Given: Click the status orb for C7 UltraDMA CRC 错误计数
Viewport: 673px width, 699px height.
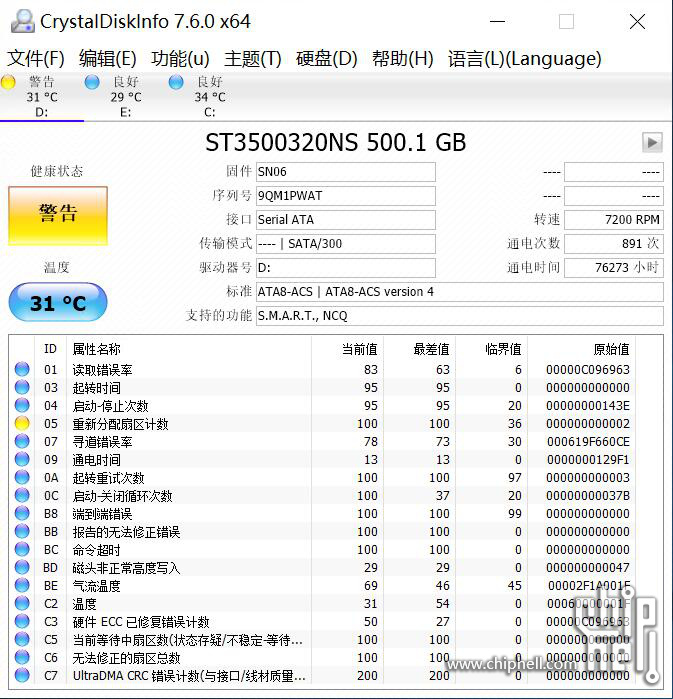Looking at the screenshot, I should (22, 675).
